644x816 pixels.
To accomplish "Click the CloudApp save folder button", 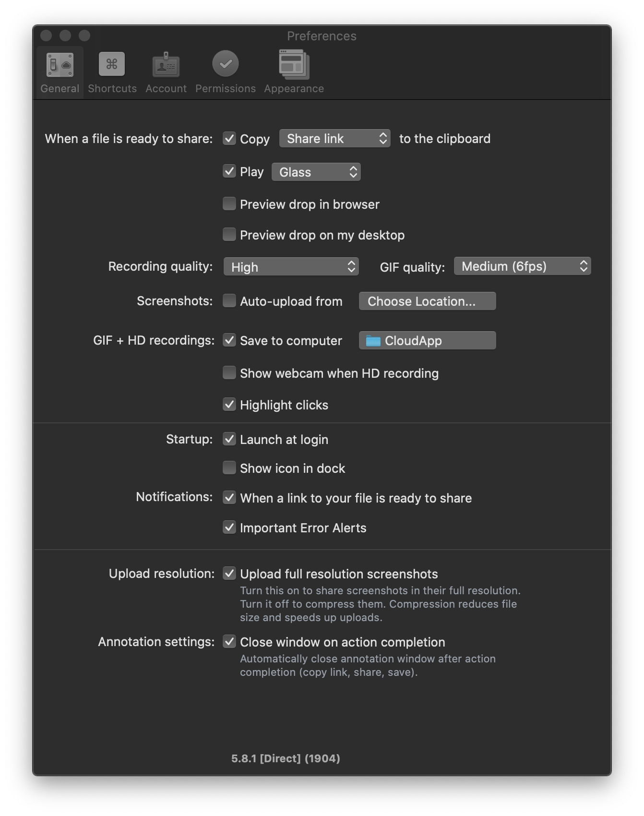I will tap(428, 341).
